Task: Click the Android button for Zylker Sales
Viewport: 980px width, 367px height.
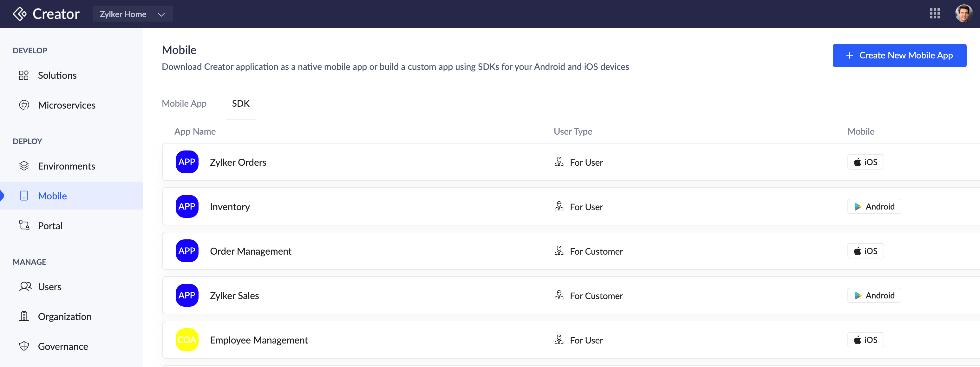Action: pos(874,295)
